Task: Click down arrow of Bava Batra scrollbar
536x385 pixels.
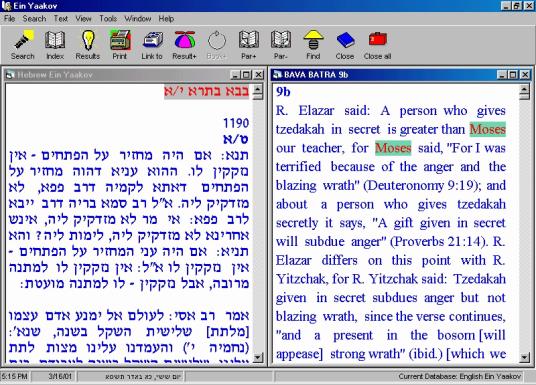Action: [524, 357]
